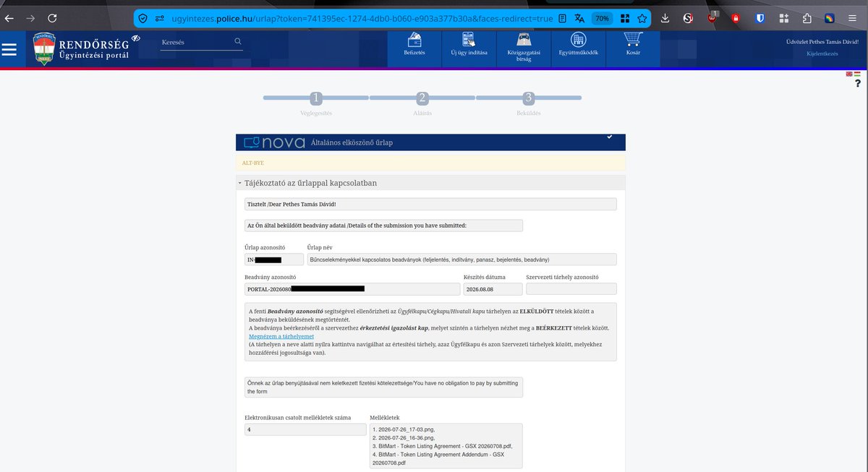The image size is (868, 472).
Task: Click the browser forward arrow
Action: (30, 18)
